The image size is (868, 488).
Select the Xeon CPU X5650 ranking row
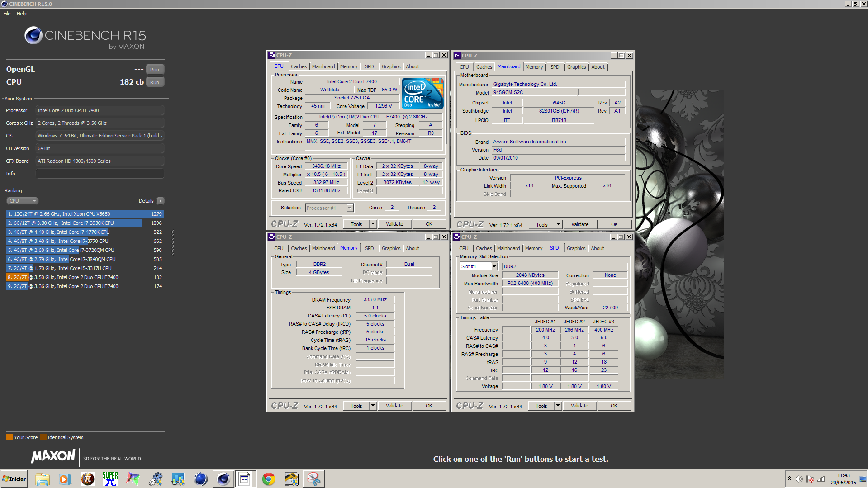[85, 214]
